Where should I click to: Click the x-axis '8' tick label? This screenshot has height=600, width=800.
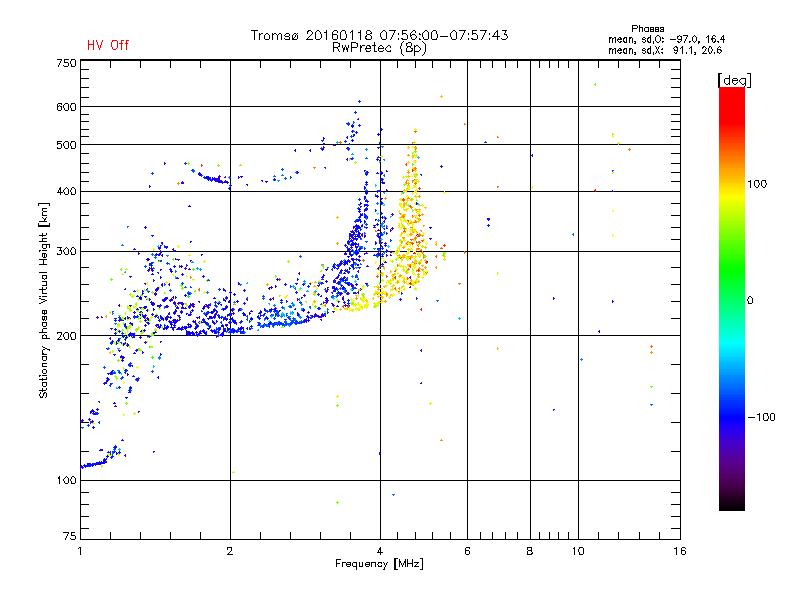530,551
